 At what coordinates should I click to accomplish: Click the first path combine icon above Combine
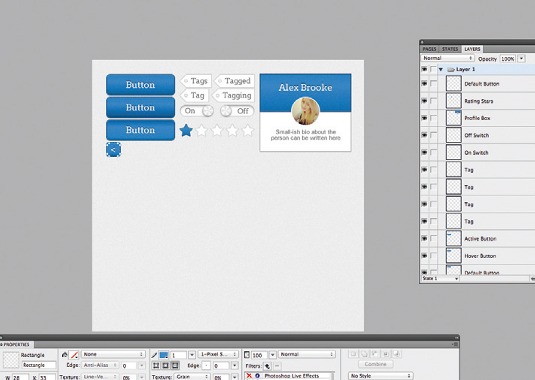[x=353, y=354]
